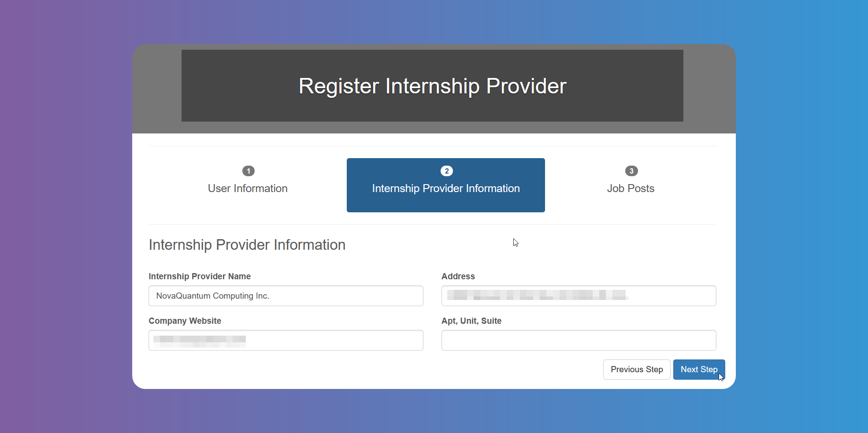Click inside the Apt, Unit, Suite field
Viewport: 868px width, 433px height.
579,340
